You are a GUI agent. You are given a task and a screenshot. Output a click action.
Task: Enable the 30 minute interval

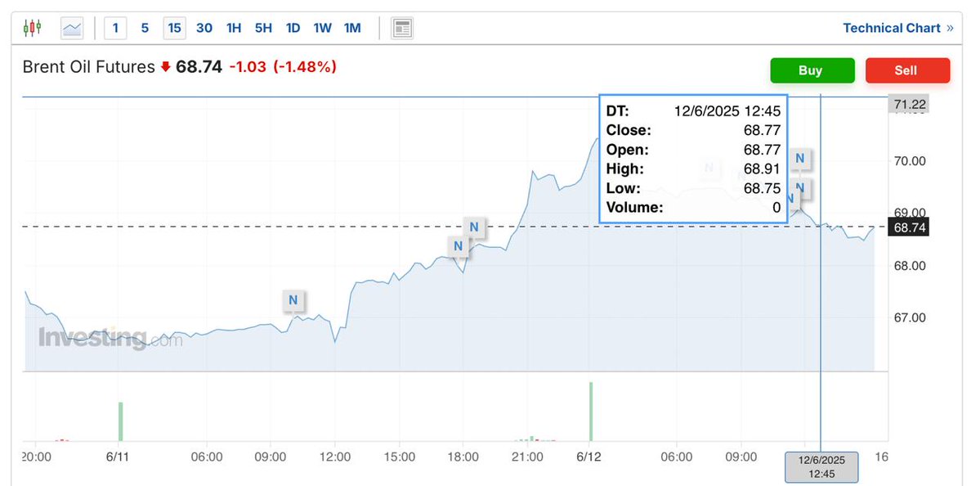tap(204, 27)
